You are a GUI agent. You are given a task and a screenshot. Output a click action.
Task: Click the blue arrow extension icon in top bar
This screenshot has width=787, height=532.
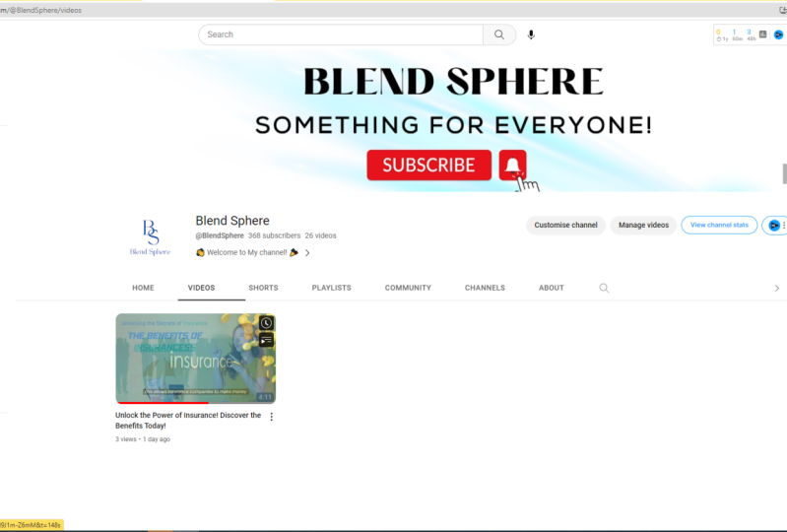click(778, 34)
